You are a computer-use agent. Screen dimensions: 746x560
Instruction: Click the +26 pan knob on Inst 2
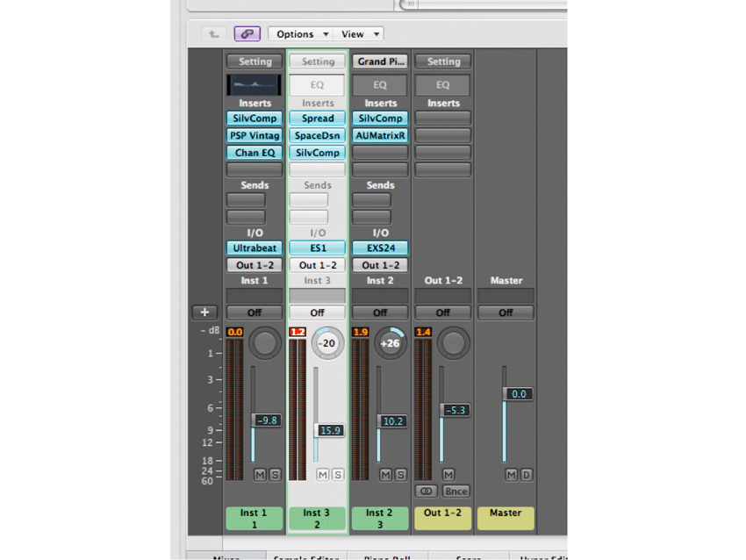coord(391,342)
